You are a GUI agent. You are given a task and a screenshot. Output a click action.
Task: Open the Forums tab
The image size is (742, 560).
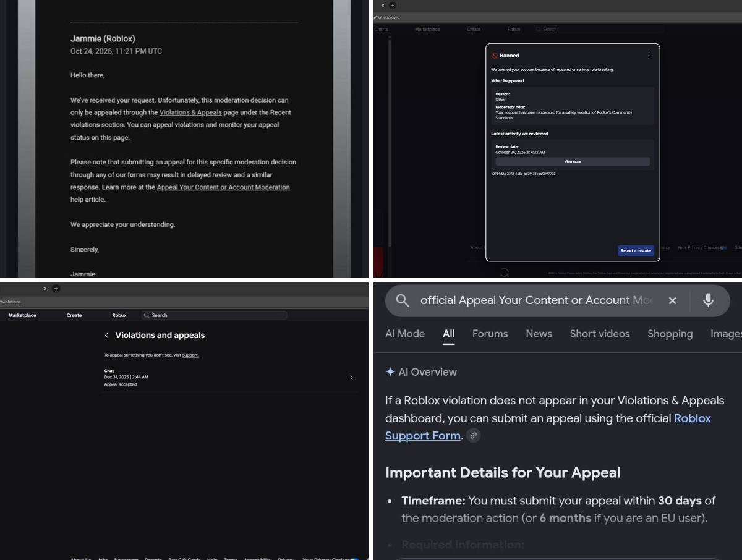(x=490, y=334)
